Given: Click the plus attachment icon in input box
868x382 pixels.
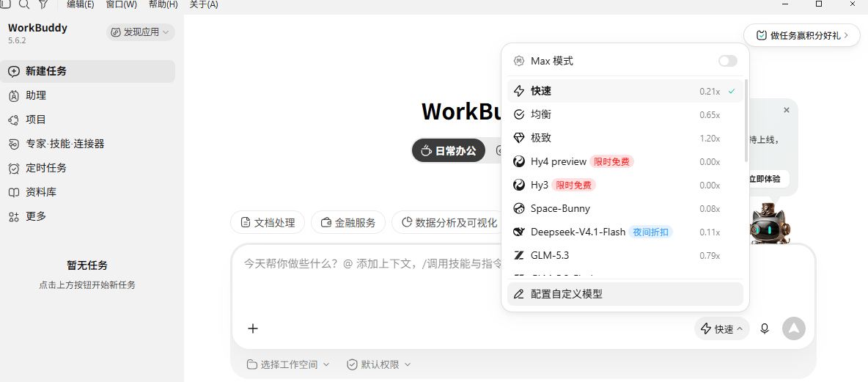Looking at the screenshot, I should pos(253,328).
